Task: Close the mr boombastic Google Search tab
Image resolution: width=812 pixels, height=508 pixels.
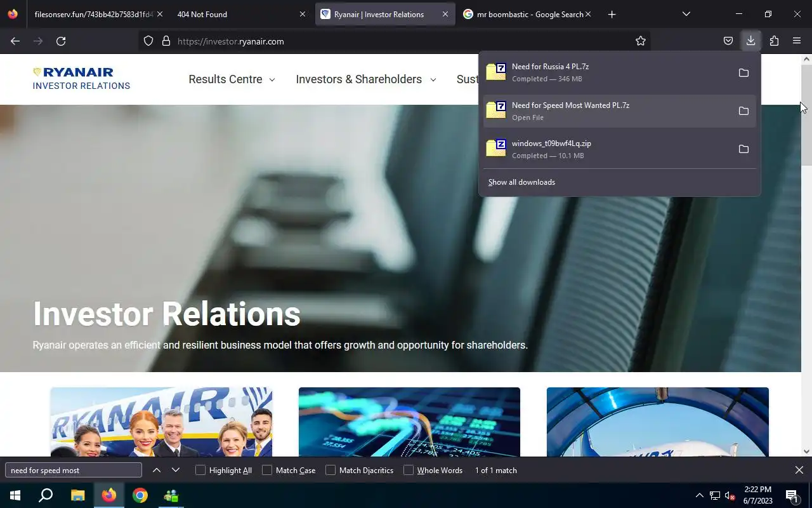Action: (588, 14)
